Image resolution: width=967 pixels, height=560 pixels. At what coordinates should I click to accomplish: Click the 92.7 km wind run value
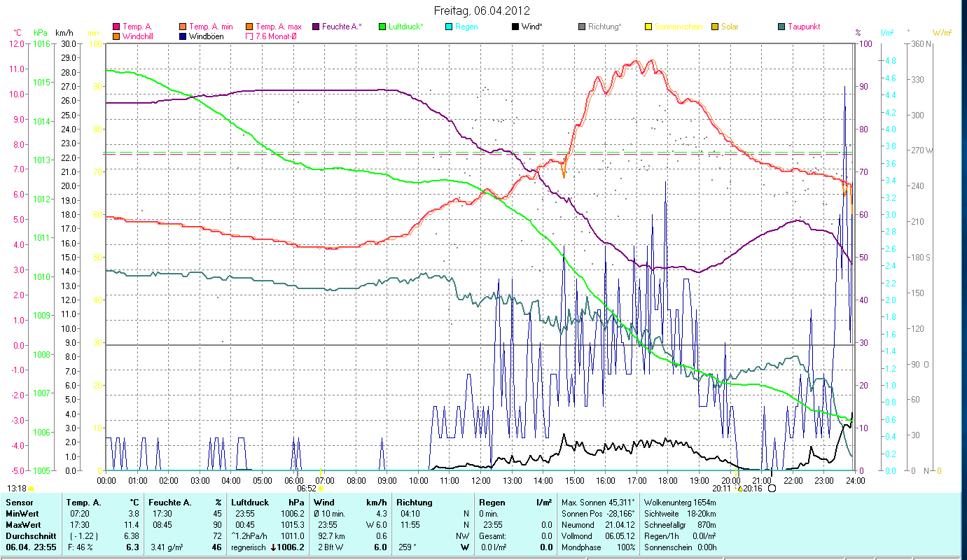(x=331, y=536)
